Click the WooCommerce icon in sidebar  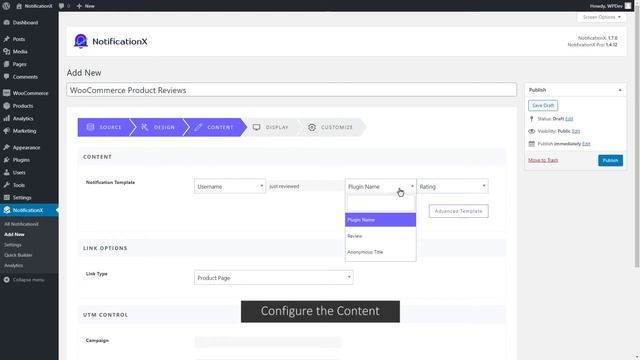click(x=7, y=93)
